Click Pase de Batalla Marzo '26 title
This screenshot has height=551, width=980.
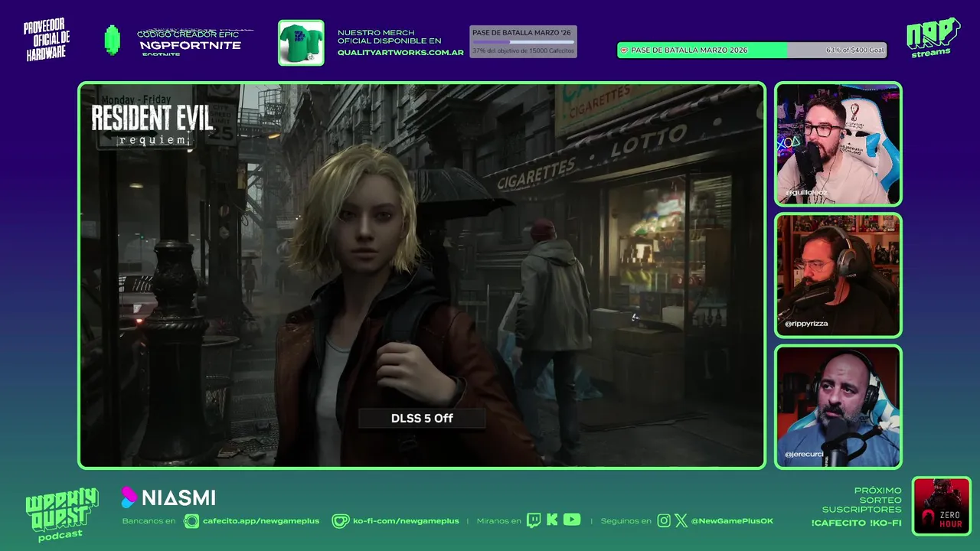(x=521, y=33)
